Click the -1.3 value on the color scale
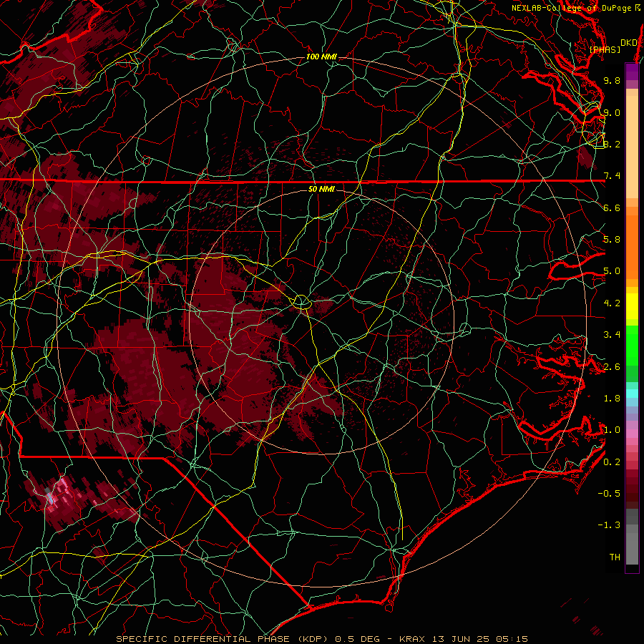The width and height of the screenshot is (644, 644). click(609, 525)
